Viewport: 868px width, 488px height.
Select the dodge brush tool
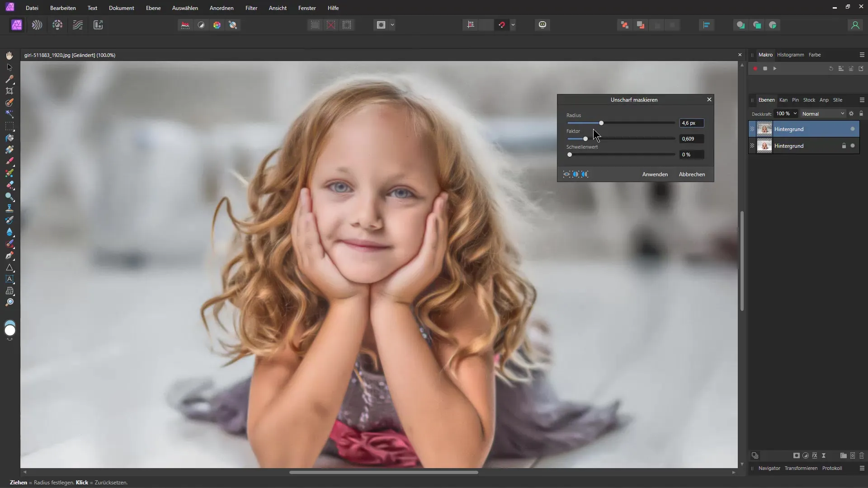9,197
